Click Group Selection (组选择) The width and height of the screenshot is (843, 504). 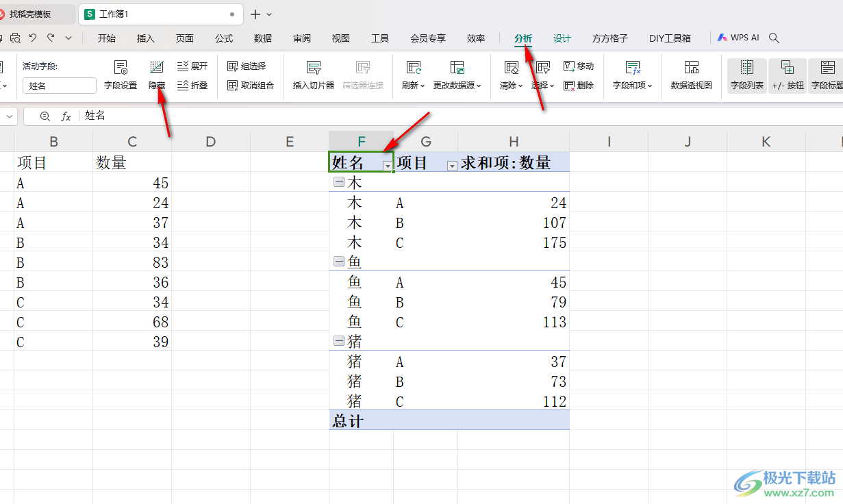tap(247, 66)
